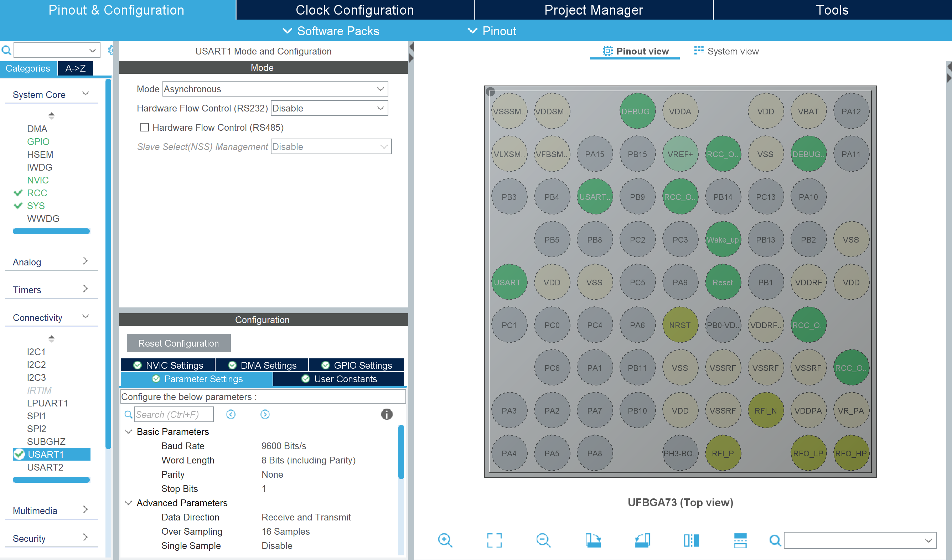This screenshot has height=560, width=952.
Task: Collapse the Basic Parameters group
Action: [129, 431]
